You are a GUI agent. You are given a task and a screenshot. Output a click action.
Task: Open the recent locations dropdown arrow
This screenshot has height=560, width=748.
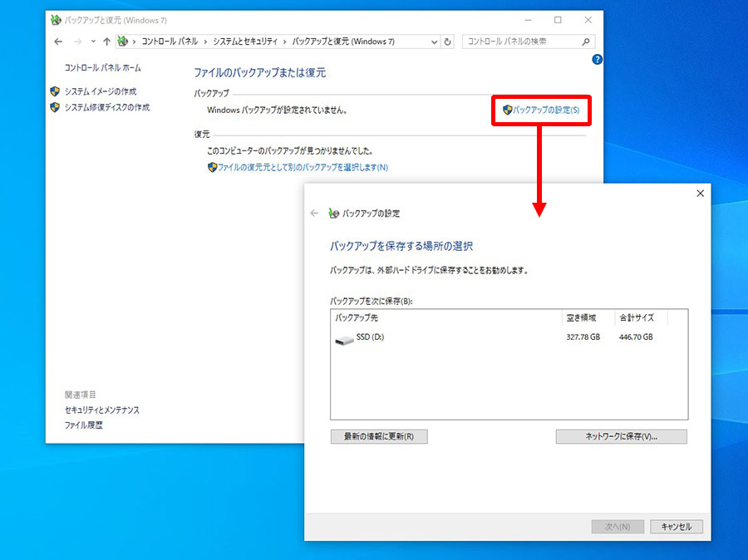(x=93, y=42)
